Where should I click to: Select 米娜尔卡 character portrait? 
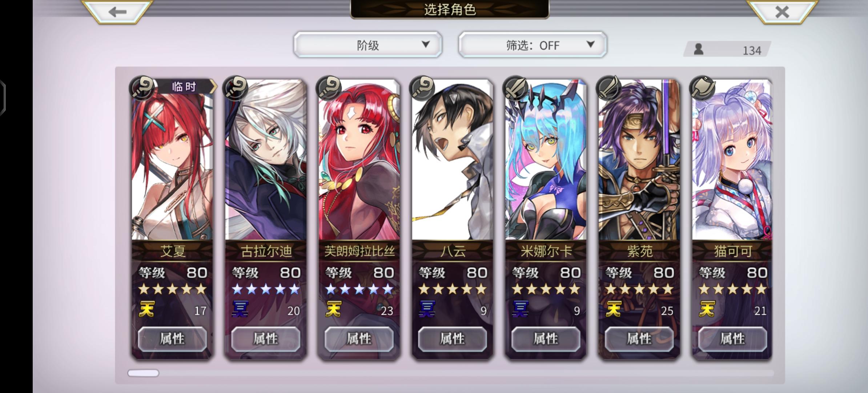[x=546, y=160]
